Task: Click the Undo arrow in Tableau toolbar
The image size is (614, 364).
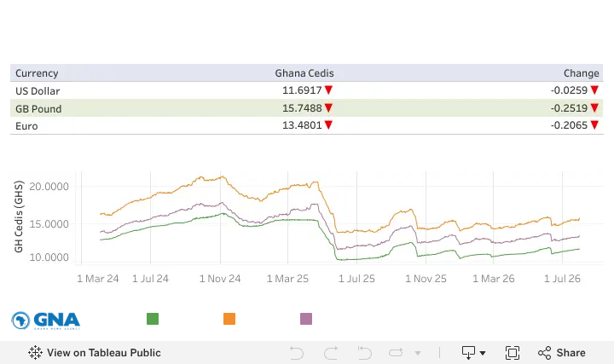Action: click(x=297, y=353)
